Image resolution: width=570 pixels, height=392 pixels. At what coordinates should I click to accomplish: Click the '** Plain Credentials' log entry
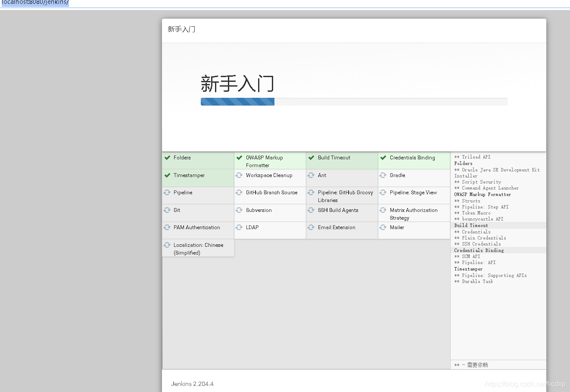480,238
